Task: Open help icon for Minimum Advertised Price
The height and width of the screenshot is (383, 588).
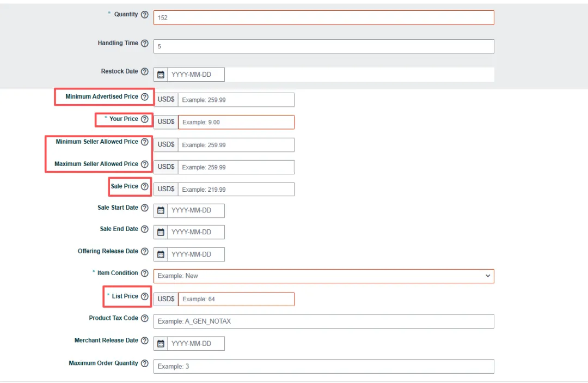Action: pyautogui.click(x=145, y=97)
